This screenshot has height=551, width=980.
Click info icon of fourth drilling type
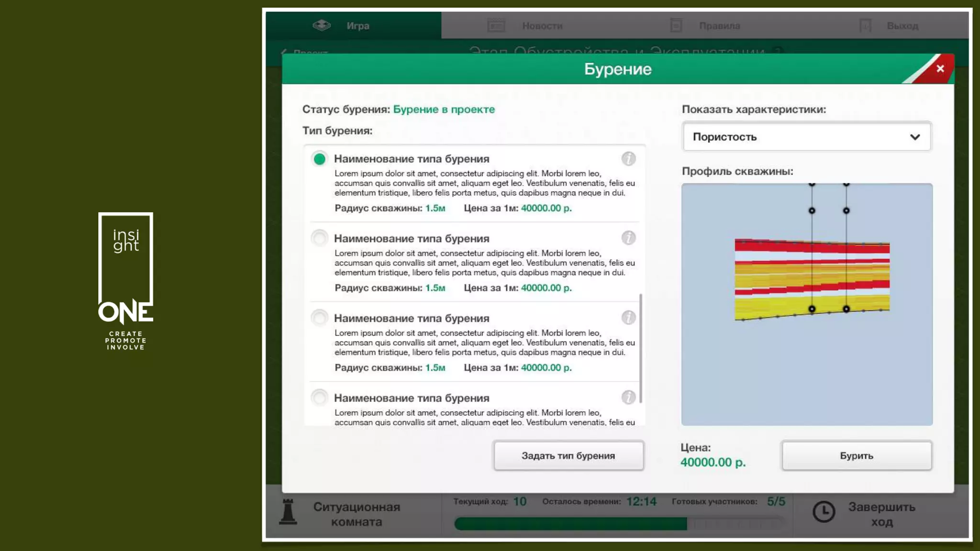click(628, 397)
